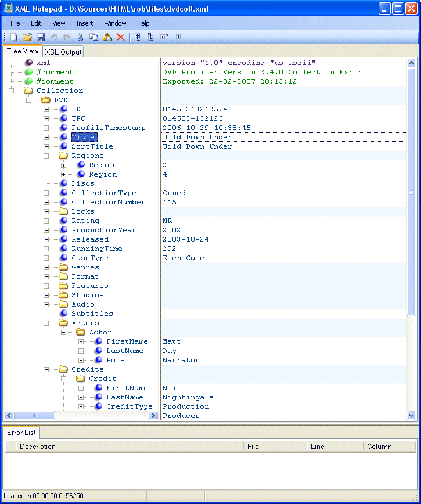Click the Line column header
Screen dimensions: 421x504
coord(335,446)
